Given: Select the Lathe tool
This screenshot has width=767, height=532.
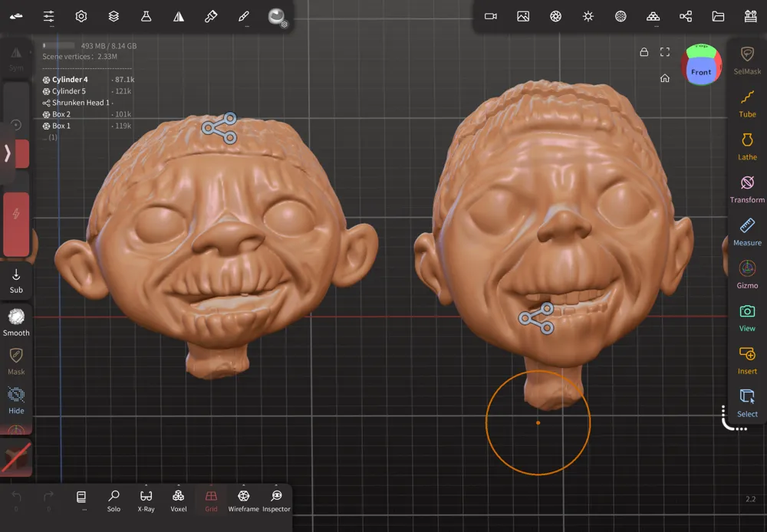Looking at the screenshot, I should [x=747, y=146].
